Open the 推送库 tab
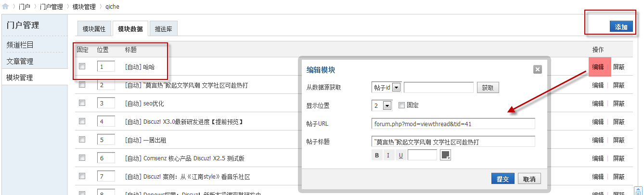 164,29
